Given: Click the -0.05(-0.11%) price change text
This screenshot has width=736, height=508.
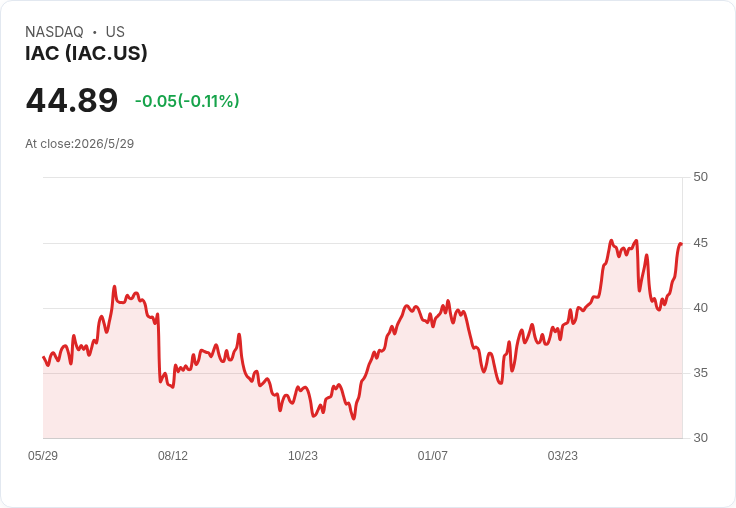Looking at the screenshot, I should click(187, 101).
